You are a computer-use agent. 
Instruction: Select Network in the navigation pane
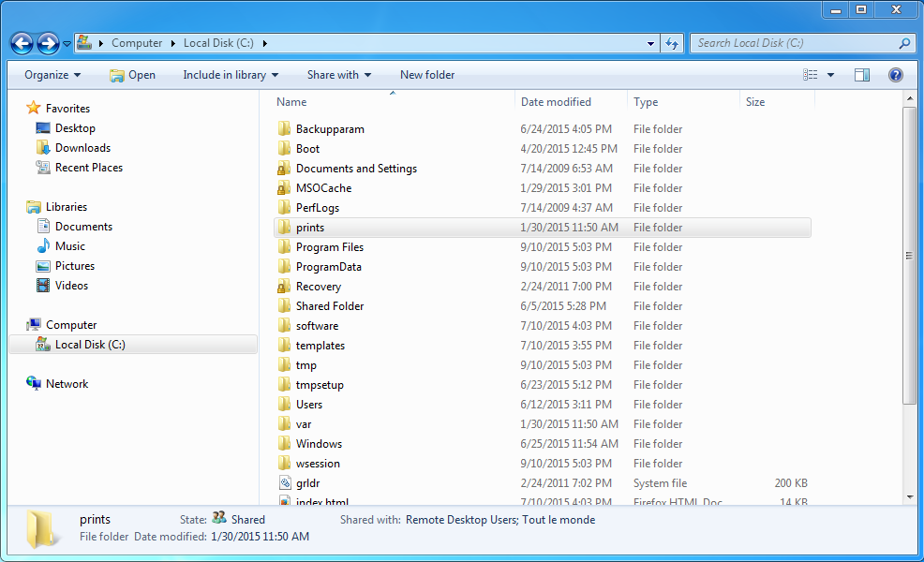(65, 383)
